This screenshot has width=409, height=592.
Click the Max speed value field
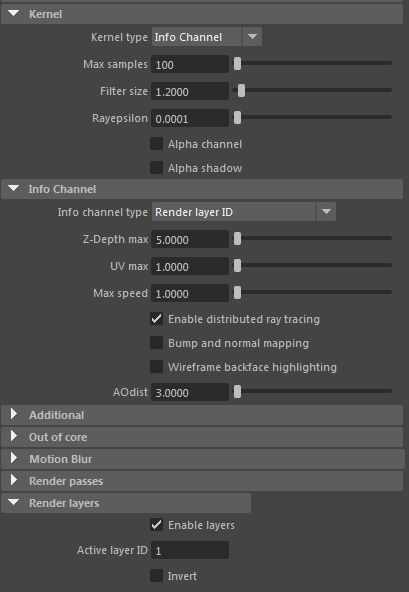[x=190, y=293]
